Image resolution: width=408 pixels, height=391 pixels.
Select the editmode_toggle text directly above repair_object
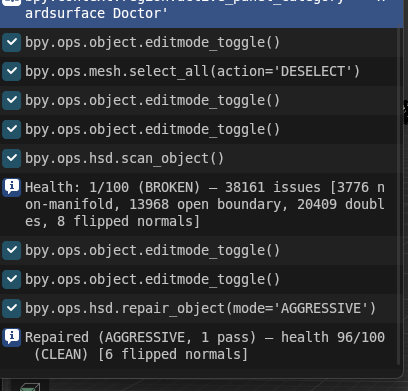click(x=152, y=280)
